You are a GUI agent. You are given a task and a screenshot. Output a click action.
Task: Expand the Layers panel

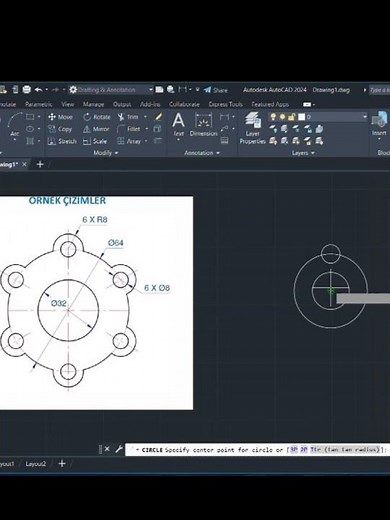point(303,153)
